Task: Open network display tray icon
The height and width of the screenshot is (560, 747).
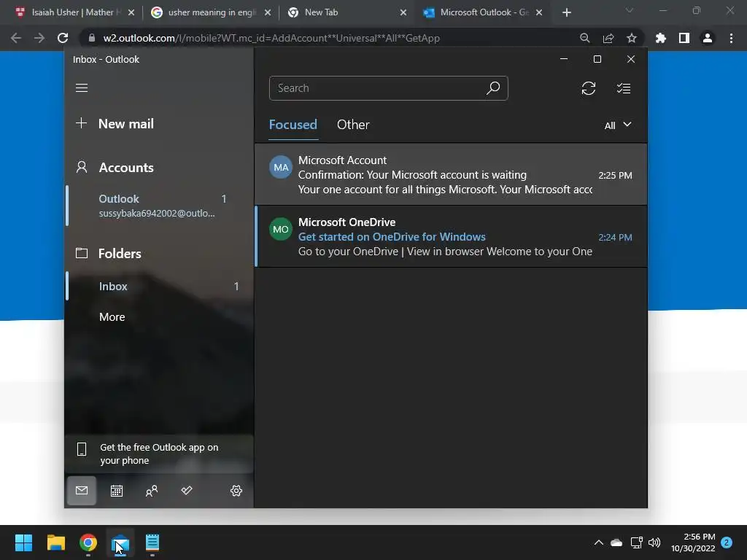Action: (x=636, y=542)
